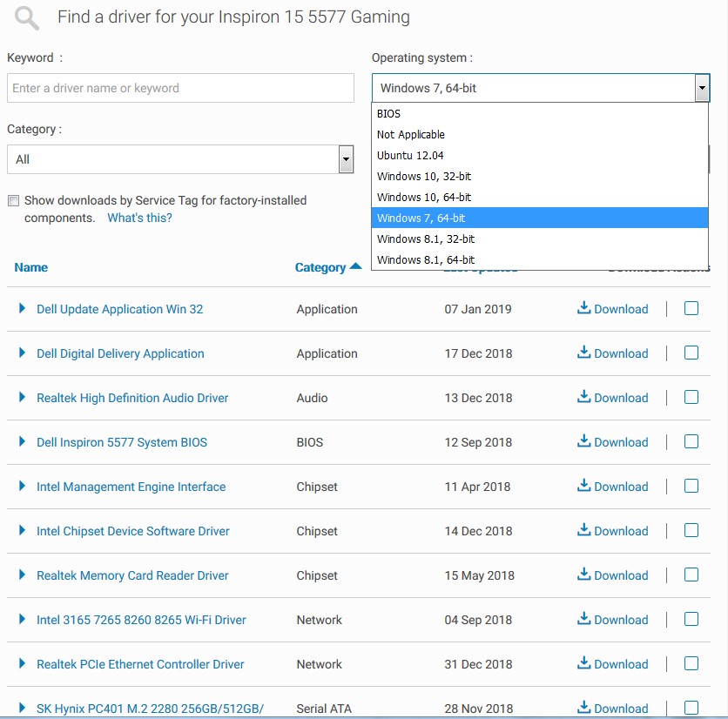728x719 pixels.
Task: Select Ubuntu 12.04 option
Action: [x=540, y=156]
